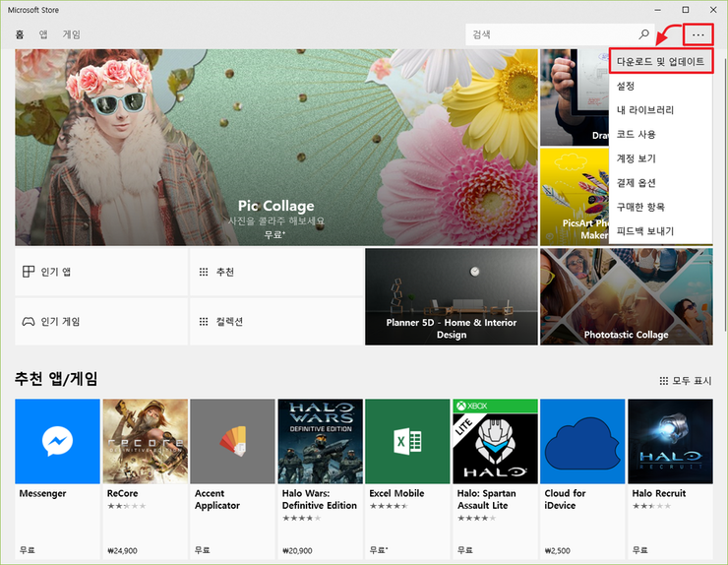
Task: Maximize the Microsoft Store window
Action: click(686, 10)
